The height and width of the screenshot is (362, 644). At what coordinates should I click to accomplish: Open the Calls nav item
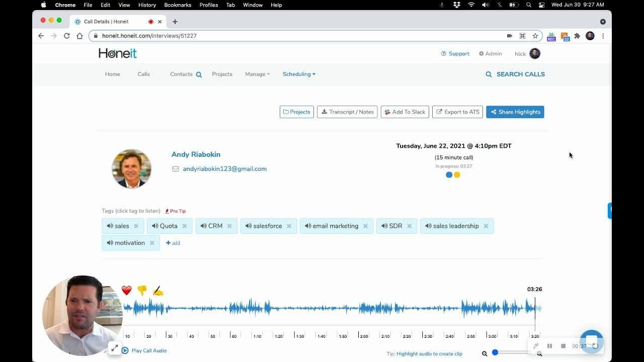click(143, 74)
